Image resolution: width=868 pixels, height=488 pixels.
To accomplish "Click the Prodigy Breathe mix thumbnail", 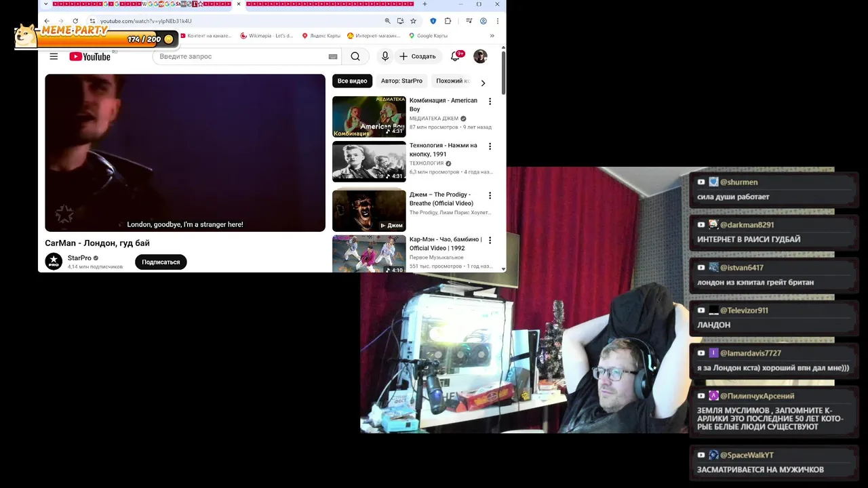I will (x=369, y=211).
